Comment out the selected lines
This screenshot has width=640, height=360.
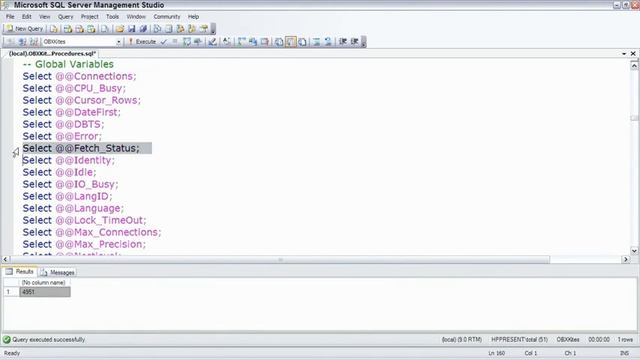tap(316, 42)
